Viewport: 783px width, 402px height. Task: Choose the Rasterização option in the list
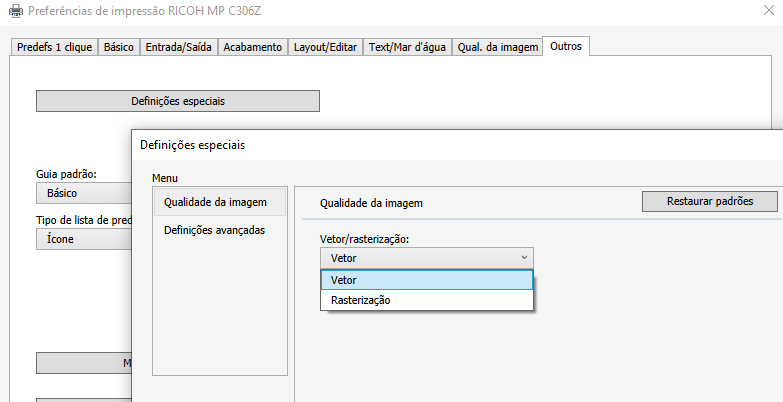tap(426, 300)
